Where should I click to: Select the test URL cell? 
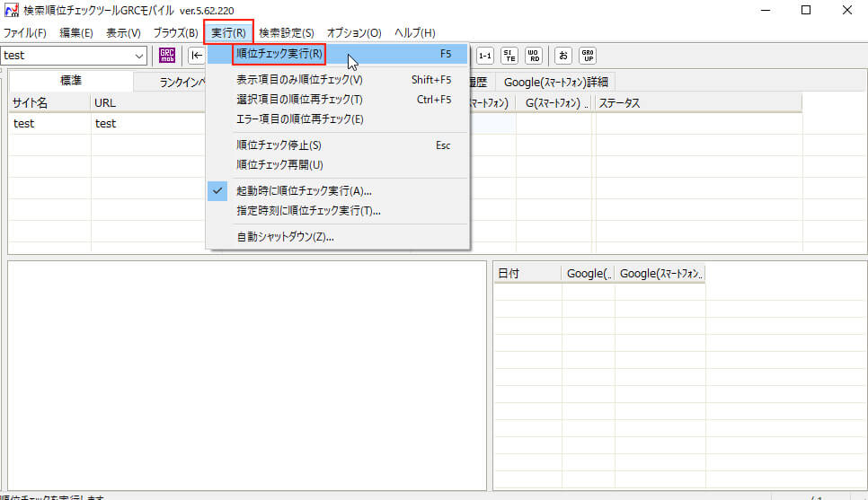(148, 123)
